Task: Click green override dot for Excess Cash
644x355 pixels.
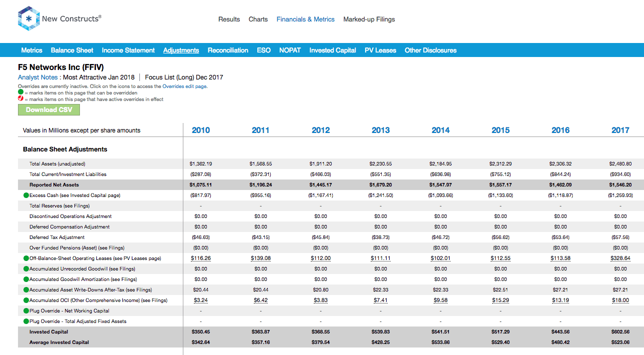Action: coord(26,195)
